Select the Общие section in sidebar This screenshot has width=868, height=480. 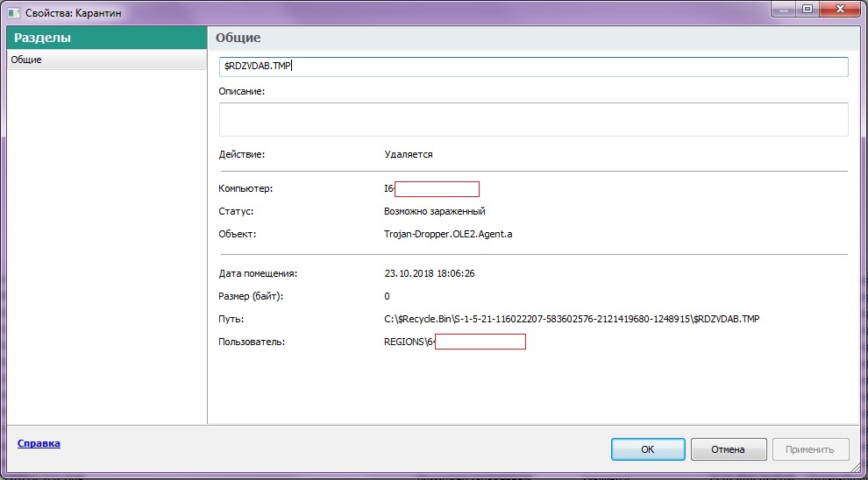pyautogui.click(x=107, y=60)
